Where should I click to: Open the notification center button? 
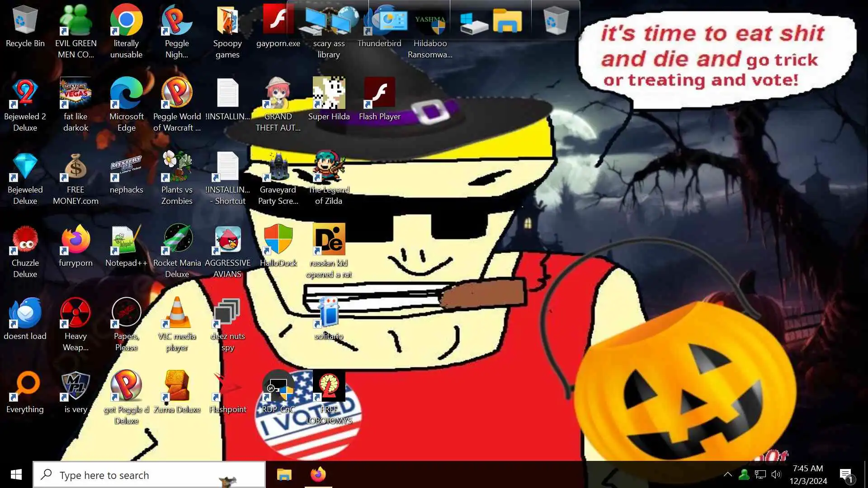[846, 474]
